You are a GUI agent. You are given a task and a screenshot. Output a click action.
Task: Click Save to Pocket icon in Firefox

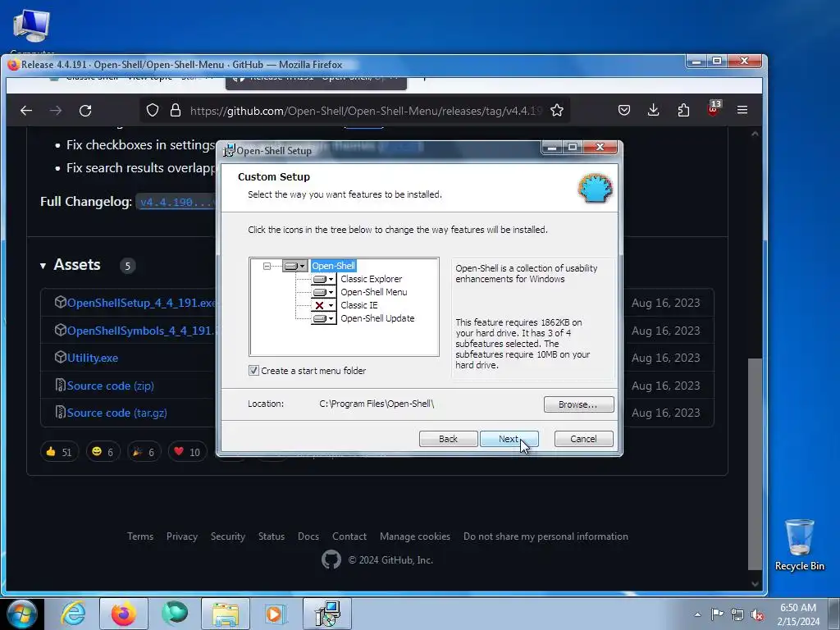(x=624, y=111)
